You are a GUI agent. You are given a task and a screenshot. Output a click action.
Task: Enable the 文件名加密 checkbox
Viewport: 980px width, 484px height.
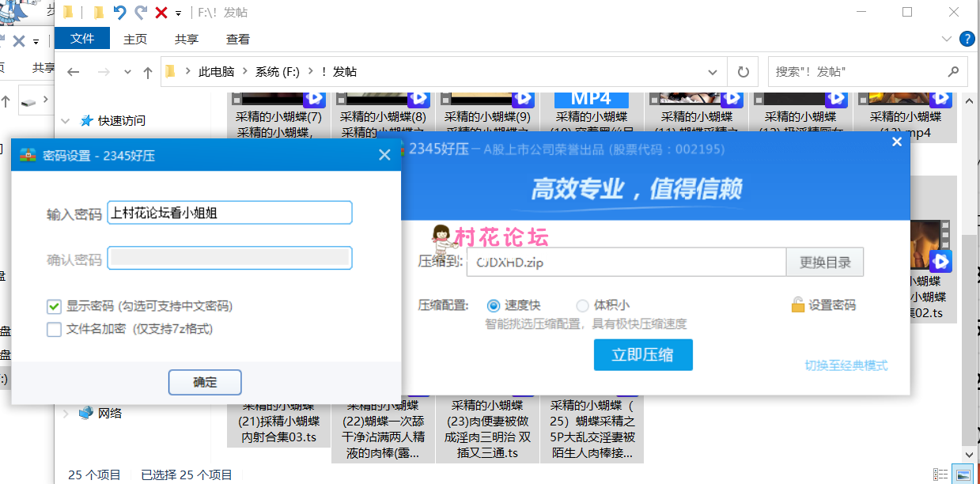pos(54,329)
